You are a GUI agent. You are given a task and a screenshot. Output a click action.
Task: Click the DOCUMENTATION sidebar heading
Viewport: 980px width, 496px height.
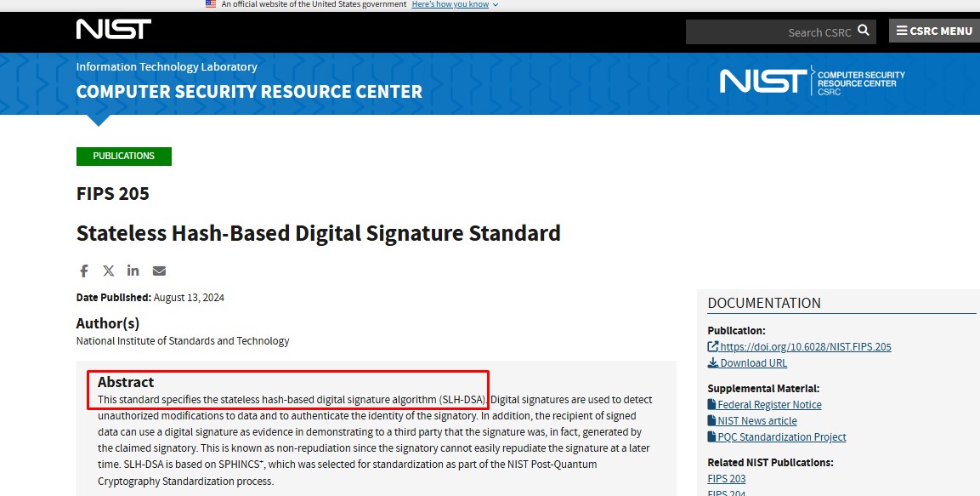coord(764,304)
